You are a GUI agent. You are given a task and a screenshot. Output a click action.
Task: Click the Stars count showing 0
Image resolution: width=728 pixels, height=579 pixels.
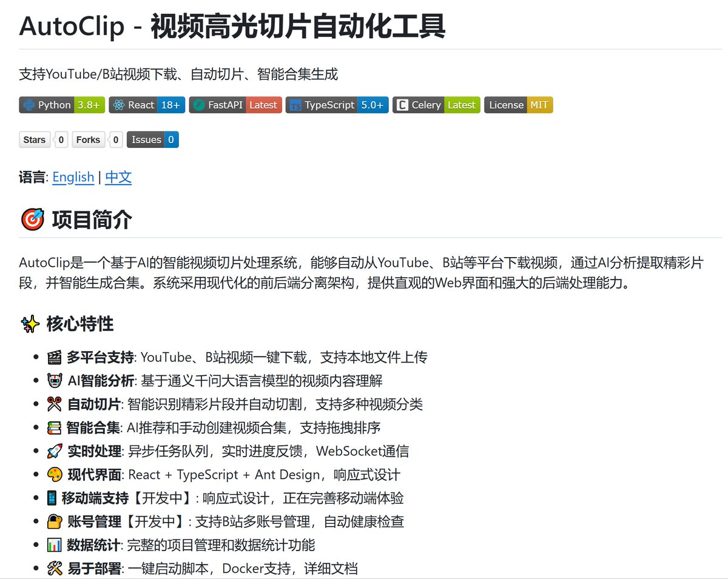pyautogui.click(x=61, y=139)
